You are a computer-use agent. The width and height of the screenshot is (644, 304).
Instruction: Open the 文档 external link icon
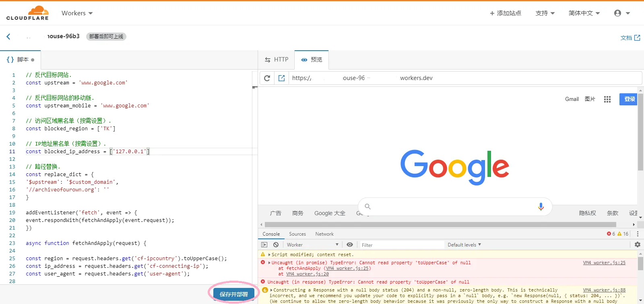tap(637, 37)
